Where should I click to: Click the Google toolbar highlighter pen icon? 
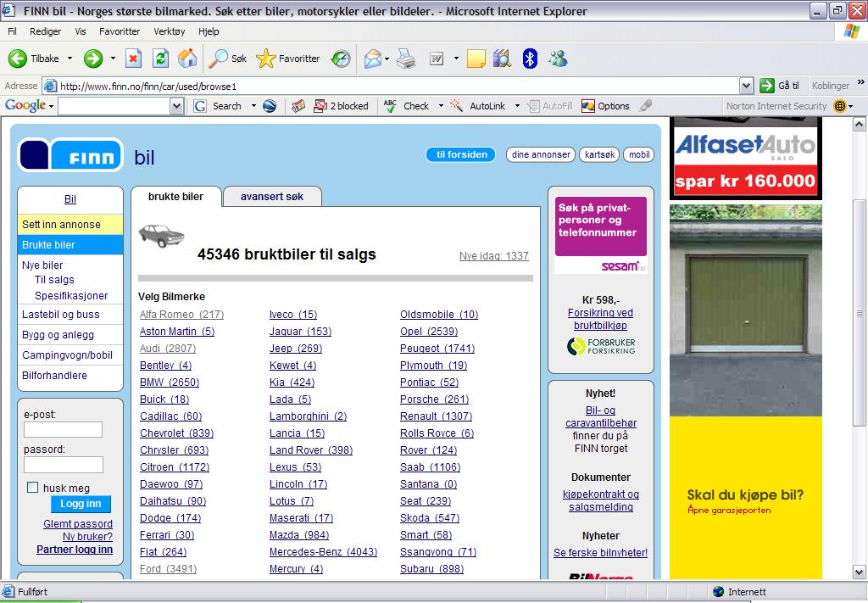645,105
